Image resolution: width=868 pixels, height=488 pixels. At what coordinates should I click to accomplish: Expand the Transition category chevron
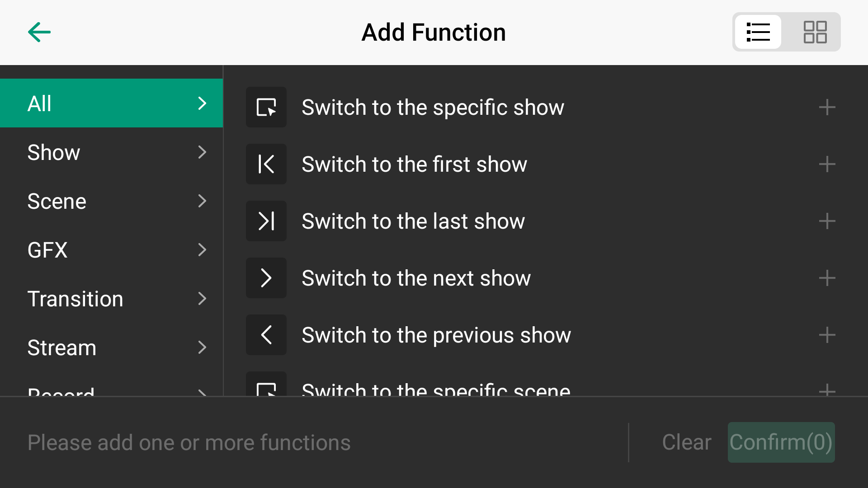202,299
